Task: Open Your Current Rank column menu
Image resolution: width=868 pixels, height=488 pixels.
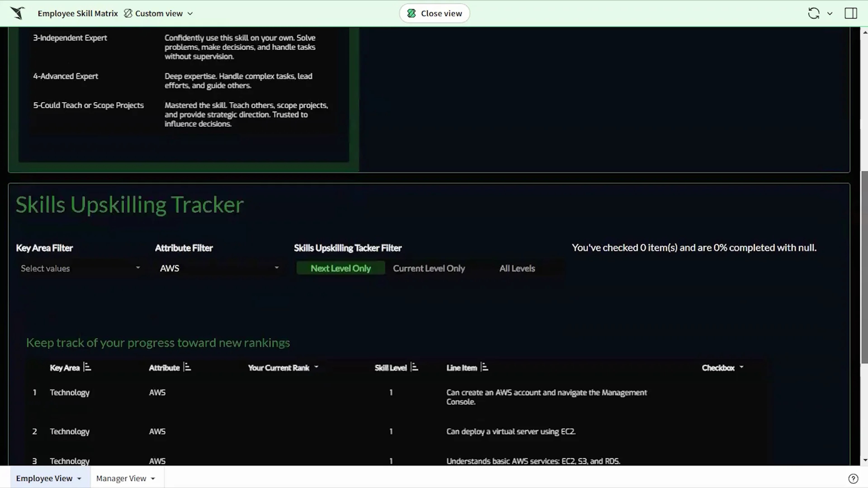Action: coord(316,367)
